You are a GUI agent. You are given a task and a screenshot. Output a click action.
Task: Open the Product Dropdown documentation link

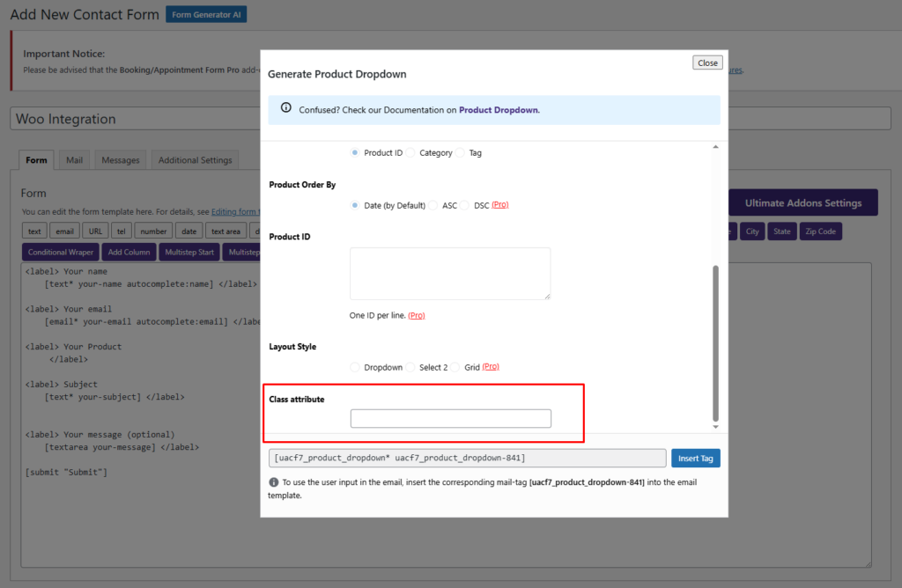(x=499, y=110)
